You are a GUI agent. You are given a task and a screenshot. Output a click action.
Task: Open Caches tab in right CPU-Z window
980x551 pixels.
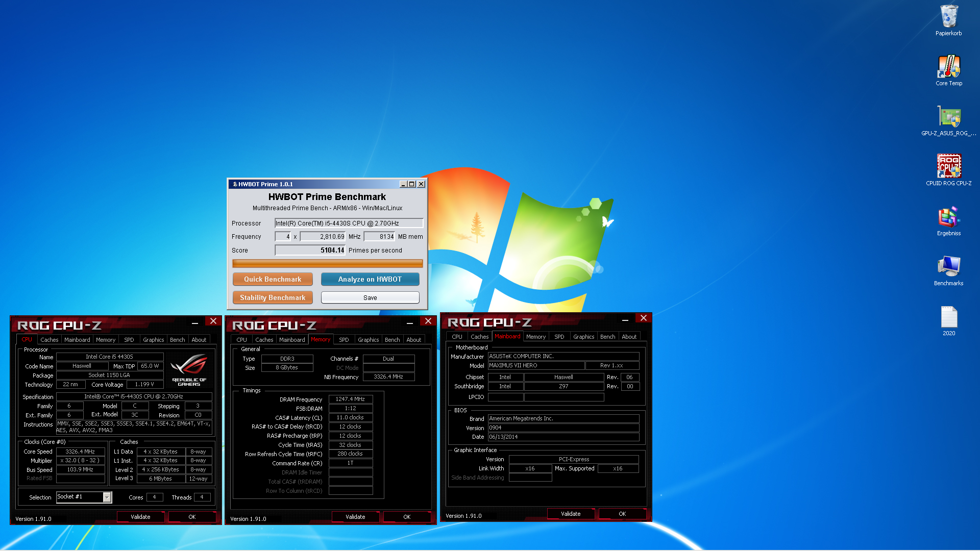pos(479,337)
